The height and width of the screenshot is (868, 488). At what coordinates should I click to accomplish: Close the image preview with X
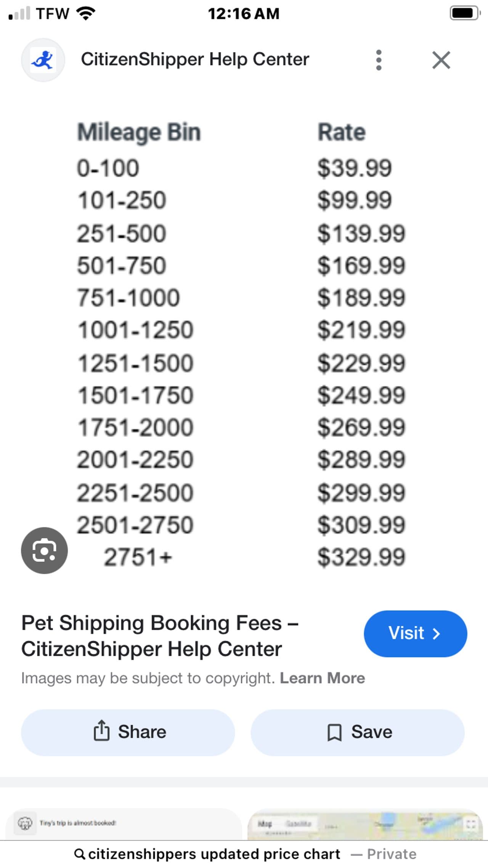441,60
